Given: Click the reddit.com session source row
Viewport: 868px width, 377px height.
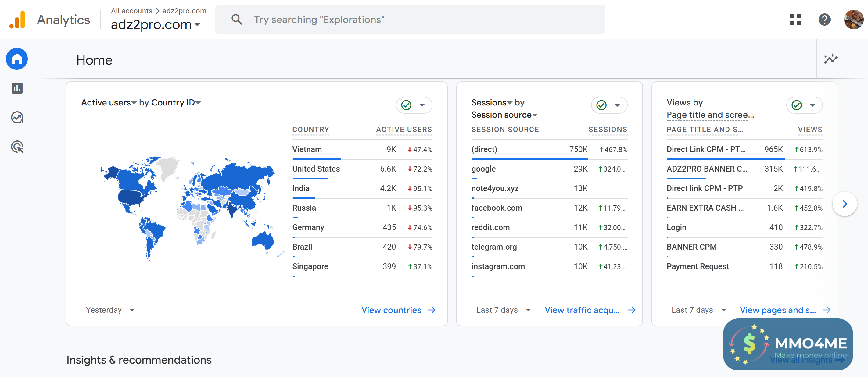Looking at the screenshot, I should coord(549,228).
